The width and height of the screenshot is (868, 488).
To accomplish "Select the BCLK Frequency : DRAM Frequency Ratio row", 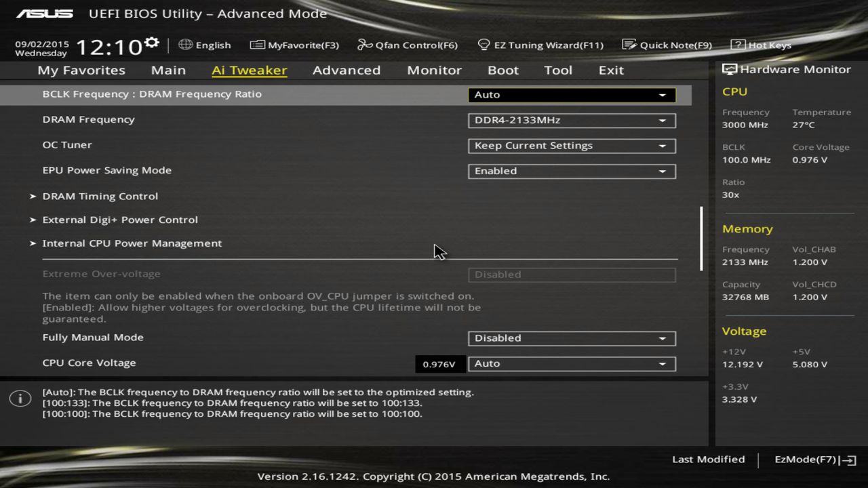I will point(346,94).
